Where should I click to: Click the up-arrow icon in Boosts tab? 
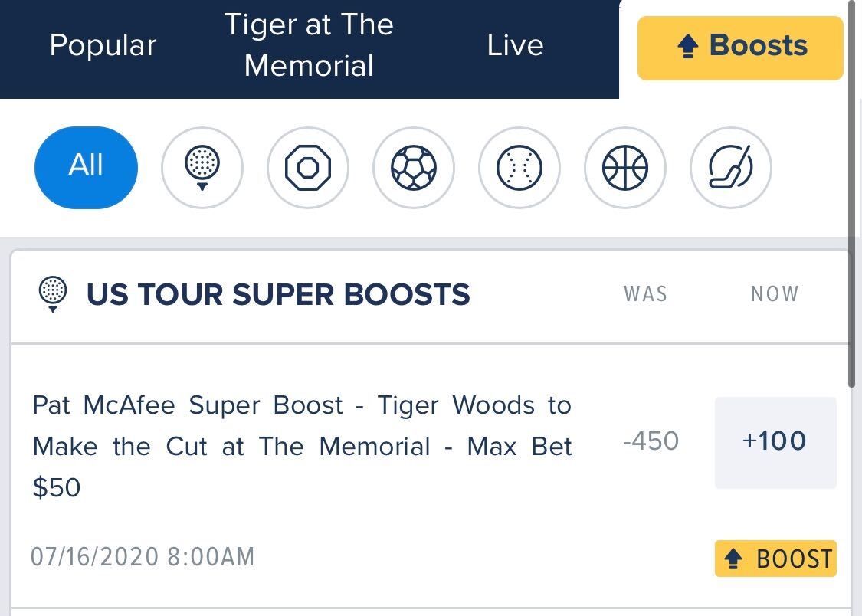click(688, 46)
